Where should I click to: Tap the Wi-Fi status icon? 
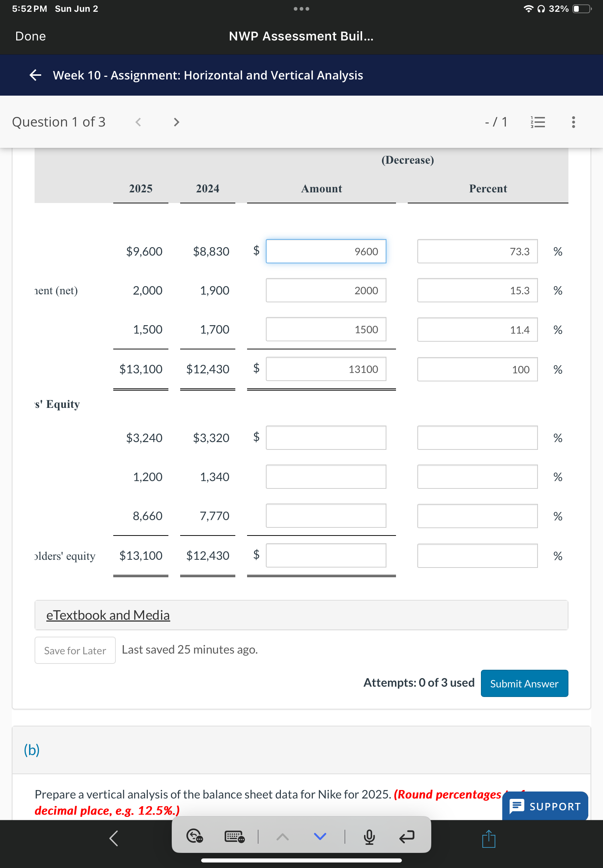[529, 9]
